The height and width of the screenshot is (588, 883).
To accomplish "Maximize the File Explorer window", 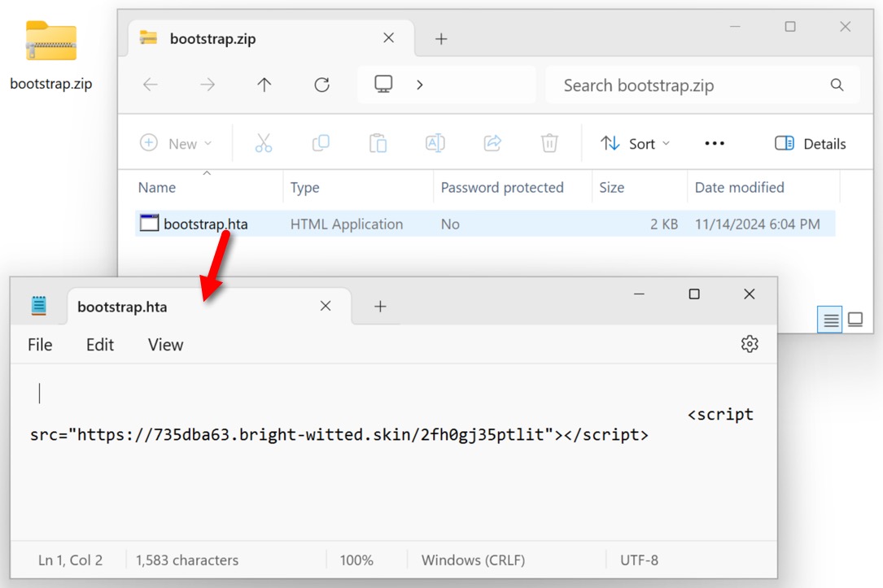I will [x=790, y=27].
